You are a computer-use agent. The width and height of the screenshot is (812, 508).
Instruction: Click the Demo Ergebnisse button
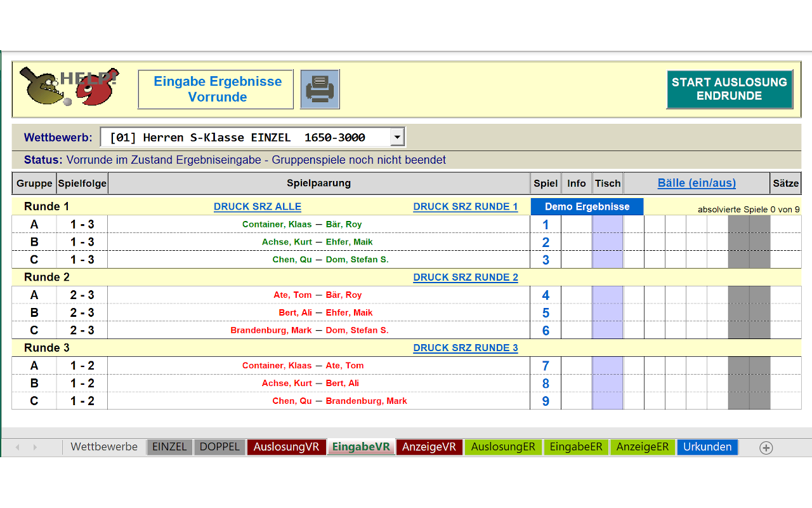pyautogui.click(x=587, y=206)
